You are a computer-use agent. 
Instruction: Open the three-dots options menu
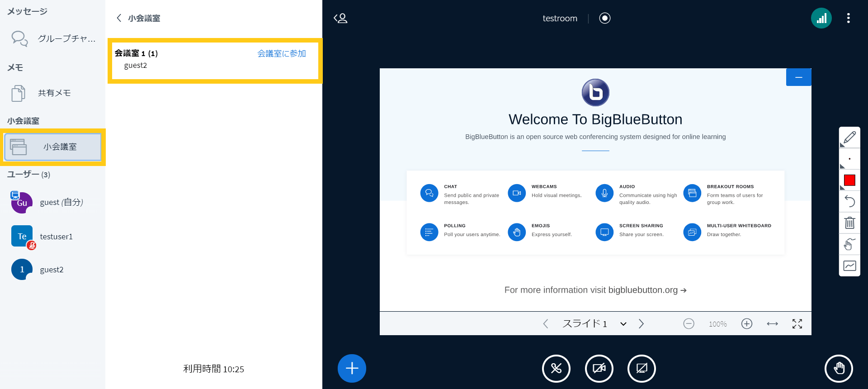849,18
